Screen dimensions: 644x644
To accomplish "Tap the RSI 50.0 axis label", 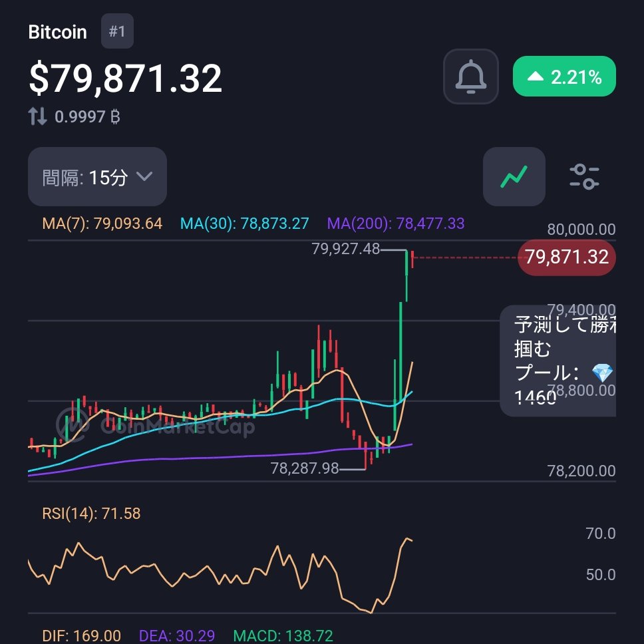I will (x=601, y=575).
